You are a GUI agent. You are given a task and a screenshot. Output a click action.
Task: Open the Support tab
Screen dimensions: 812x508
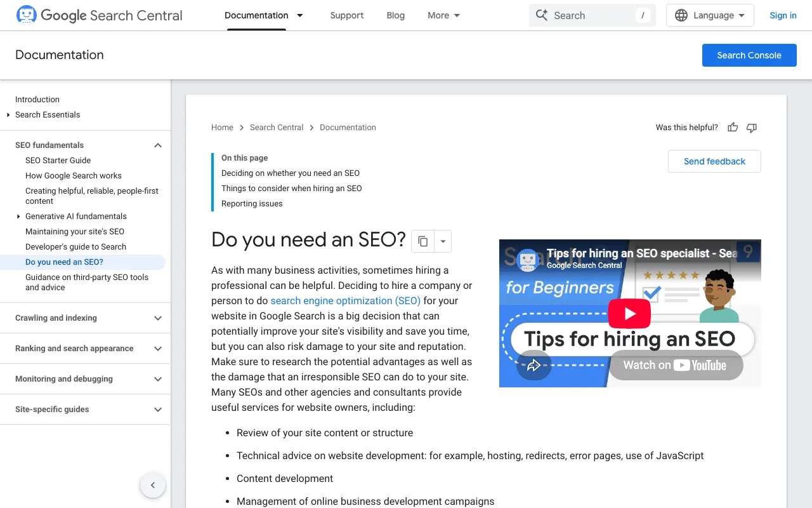point(347,15)
